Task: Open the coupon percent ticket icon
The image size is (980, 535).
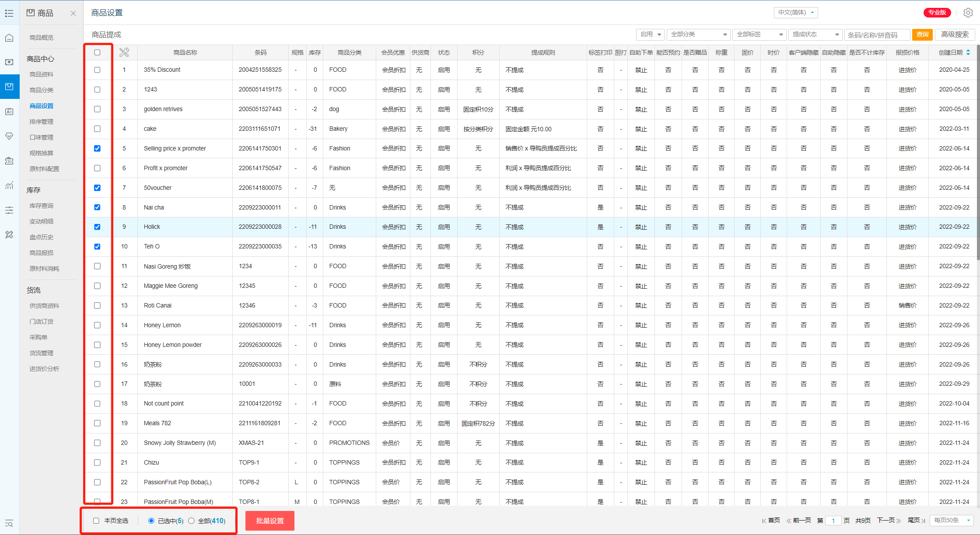Action: point(9,161)
